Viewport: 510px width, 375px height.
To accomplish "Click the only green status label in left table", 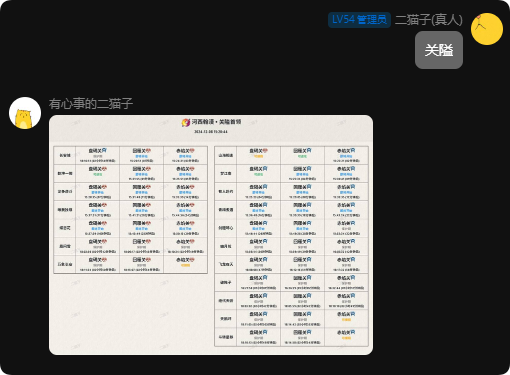I will (97, 174).
